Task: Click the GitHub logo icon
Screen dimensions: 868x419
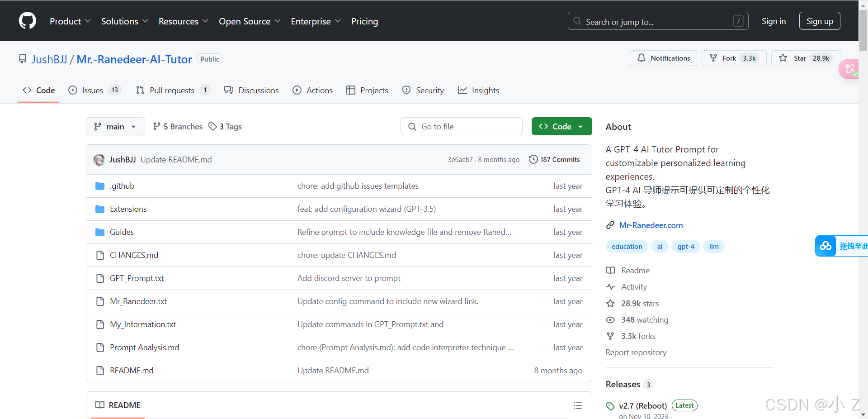Action: 28,21
